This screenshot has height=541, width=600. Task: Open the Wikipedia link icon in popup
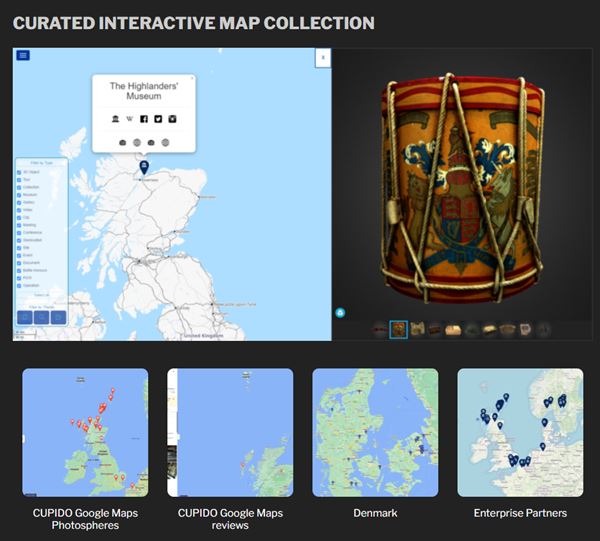click(x=129, y=119)
